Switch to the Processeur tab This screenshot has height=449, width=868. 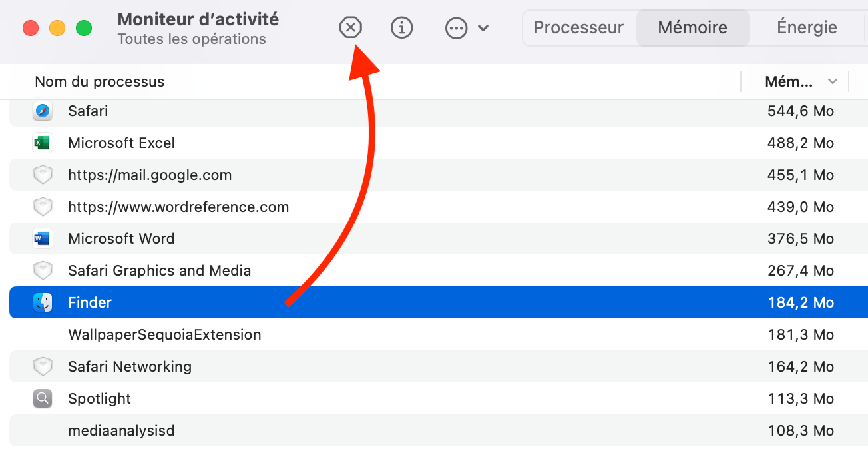coord(578,27)
